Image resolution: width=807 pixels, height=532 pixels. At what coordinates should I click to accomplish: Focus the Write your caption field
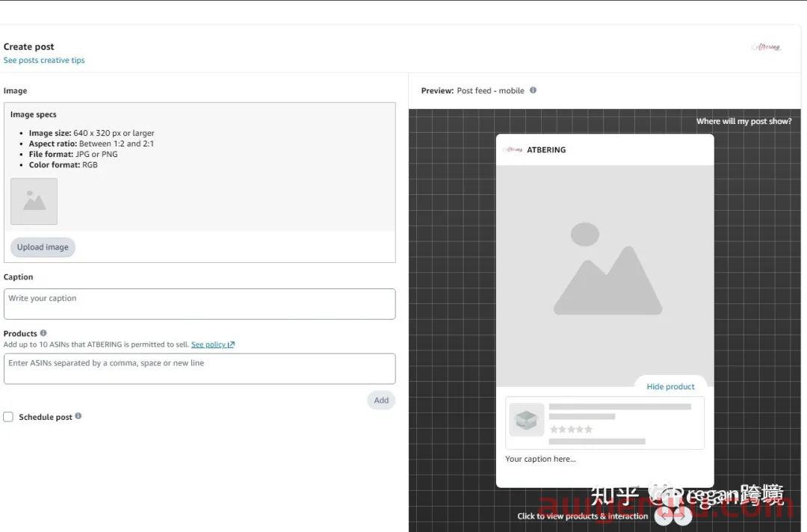(200, 304)
